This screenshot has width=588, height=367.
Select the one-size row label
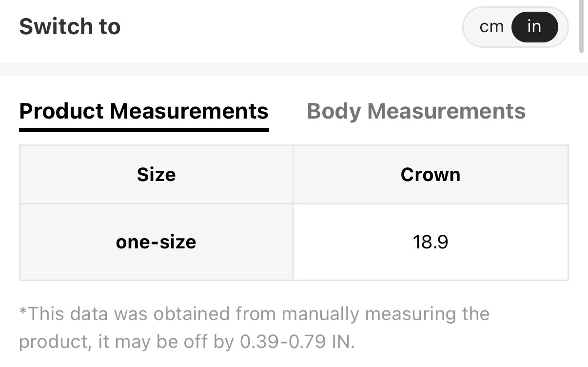(x=156, y=242)
